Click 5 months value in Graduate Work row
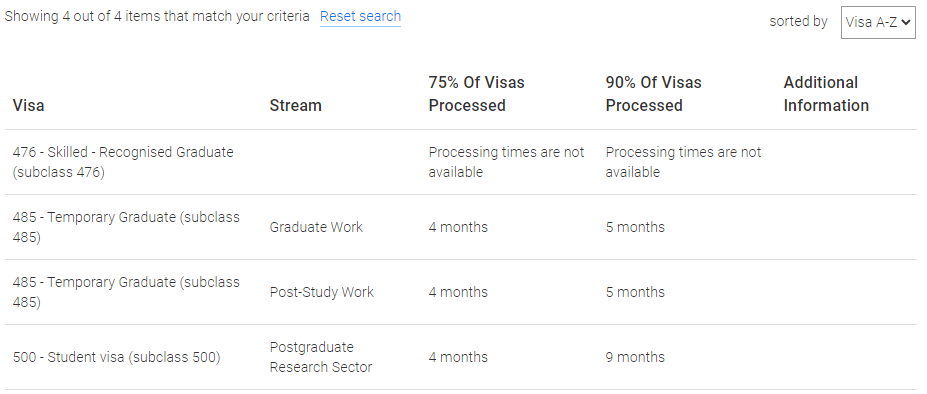The width and height of the screenshot is (927, 394). point(635,227)
